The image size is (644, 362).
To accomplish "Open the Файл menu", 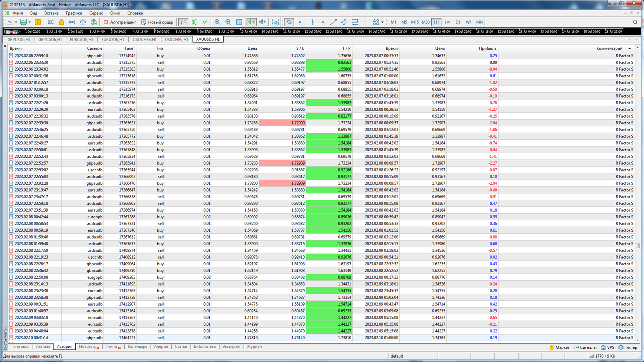I will tap(18, 13).
